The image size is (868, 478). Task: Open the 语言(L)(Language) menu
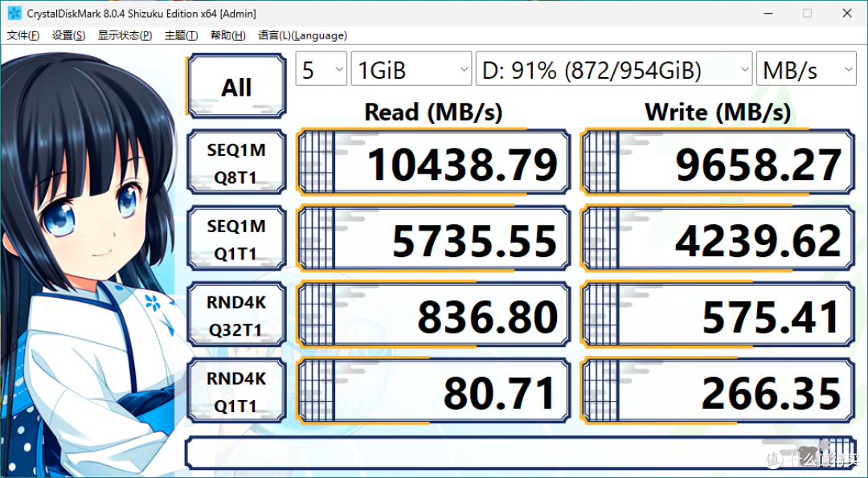[302, 35]
